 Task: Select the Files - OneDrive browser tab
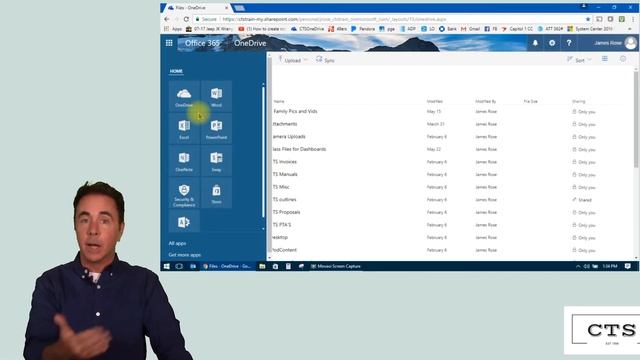(x=196, y=8)
